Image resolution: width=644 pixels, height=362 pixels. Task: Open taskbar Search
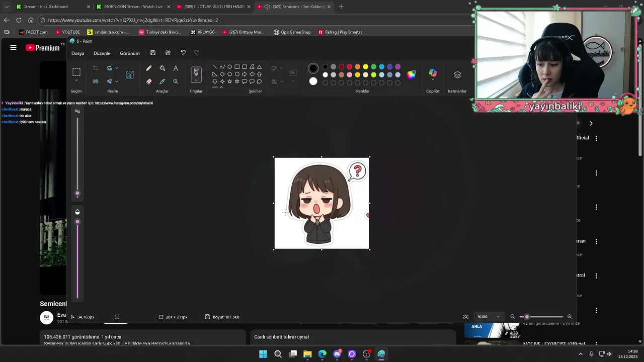(x=278, y=354)
